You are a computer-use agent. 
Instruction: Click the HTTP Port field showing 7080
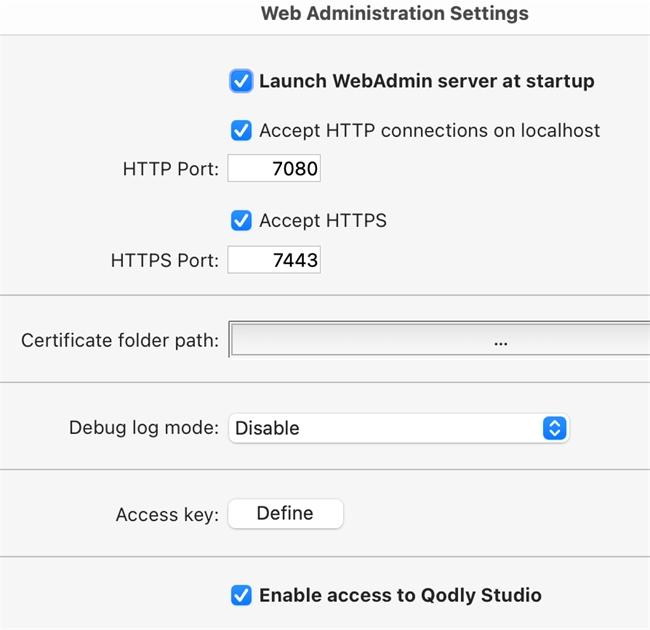pyautogui.click(x=274, y=169)
